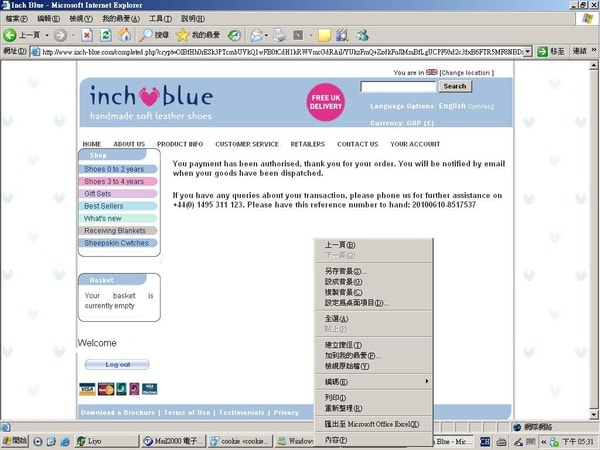The width and height of the screenshot is (600, 450).
Task: Switch to Liyo taskbar window
Action: (x=106, y=441)
